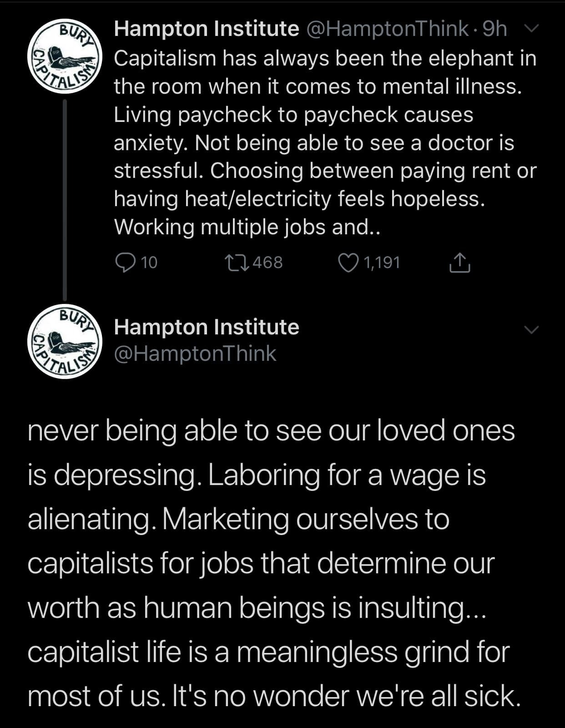This screenshot has height=728, width=565.
Task: View the 468 retweets count
Action: (267, 263)
